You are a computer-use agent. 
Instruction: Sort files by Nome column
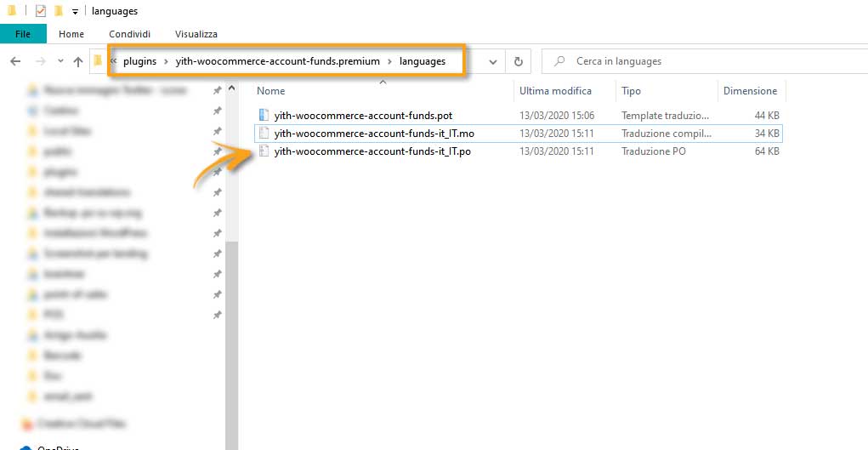270,91
